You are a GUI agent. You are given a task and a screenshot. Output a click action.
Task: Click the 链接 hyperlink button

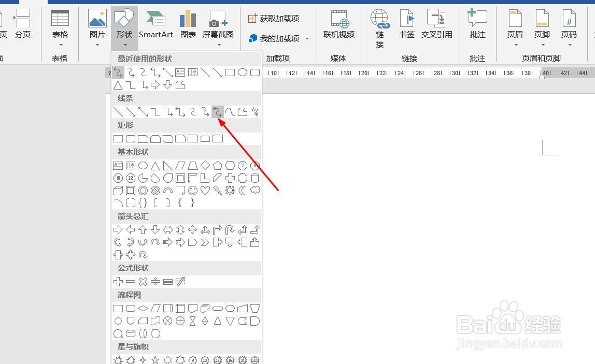pyautogui.click(x=379, y=29)
